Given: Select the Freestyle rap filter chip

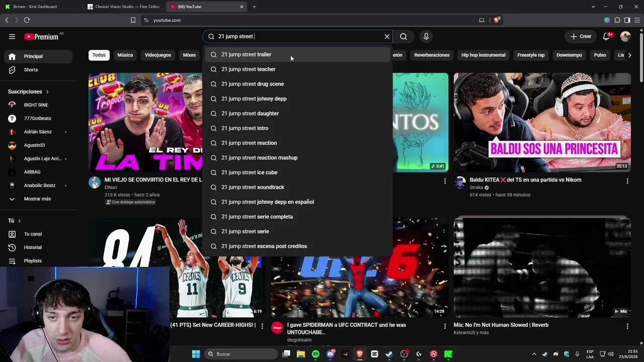Looking at the screenshot, I should (531, 55).
